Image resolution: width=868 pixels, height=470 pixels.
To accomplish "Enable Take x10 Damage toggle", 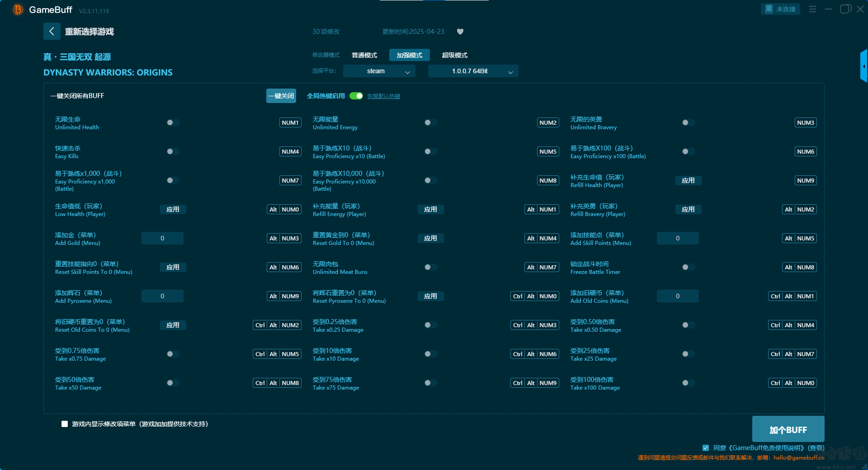I will (x=430, y=354).
